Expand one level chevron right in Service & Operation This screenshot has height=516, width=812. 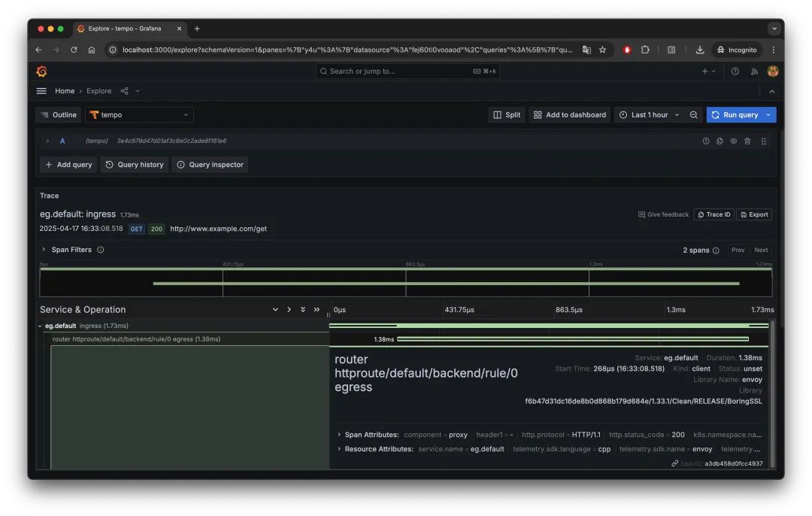pyautogui.click(x=289, y=310)
